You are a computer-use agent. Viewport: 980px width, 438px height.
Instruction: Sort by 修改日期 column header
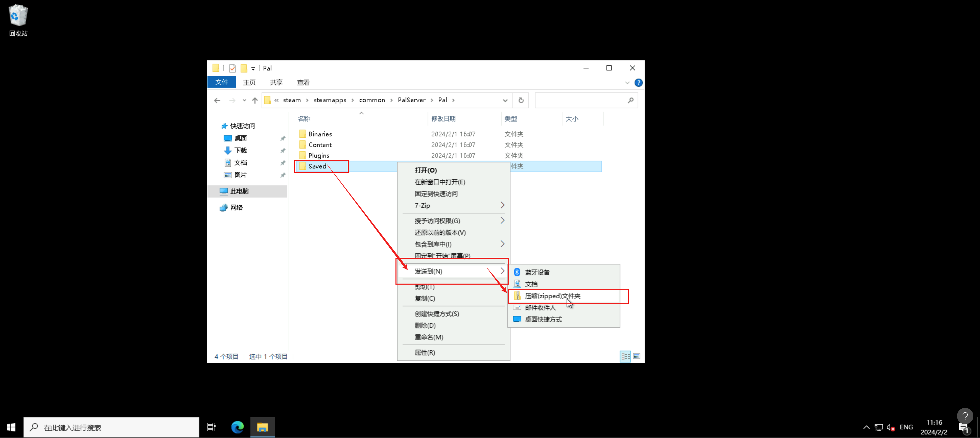(444, 119)
